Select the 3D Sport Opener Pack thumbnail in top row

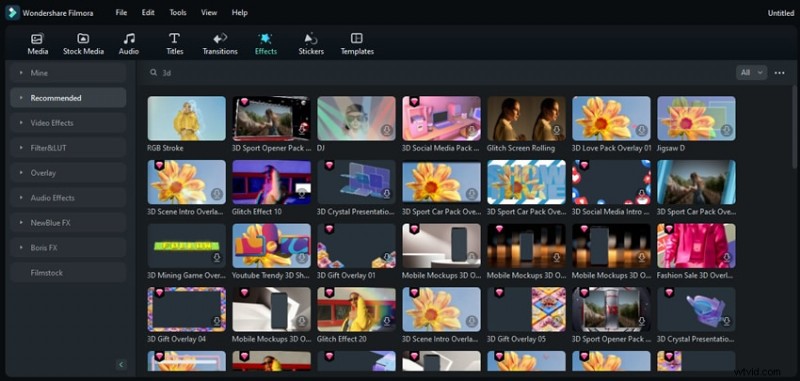click(x=271, y=118)
